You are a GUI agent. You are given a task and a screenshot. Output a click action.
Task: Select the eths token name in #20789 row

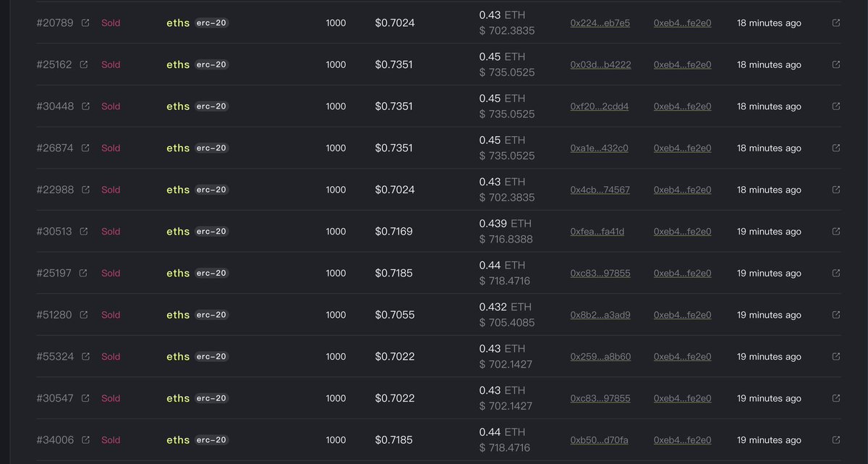(x=178, y=23)
